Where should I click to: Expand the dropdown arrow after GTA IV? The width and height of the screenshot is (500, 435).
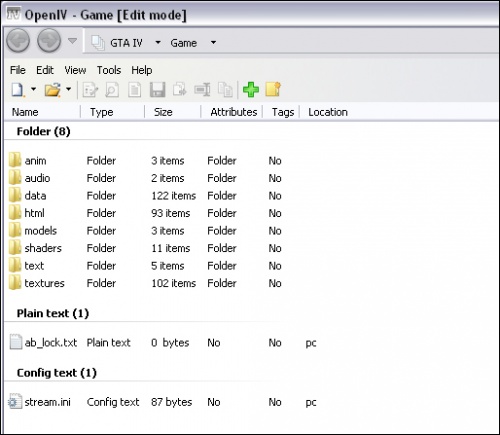pos(158,43)
